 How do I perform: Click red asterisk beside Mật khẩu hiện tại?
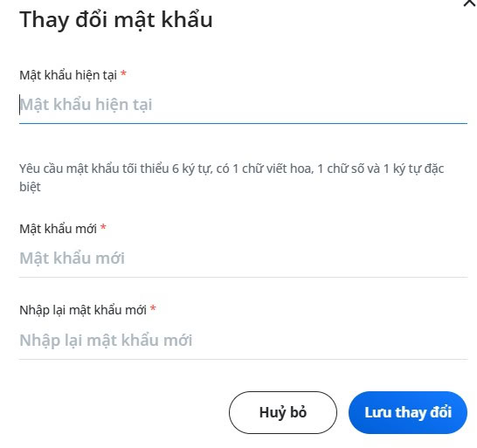click(x=123, y=73)
